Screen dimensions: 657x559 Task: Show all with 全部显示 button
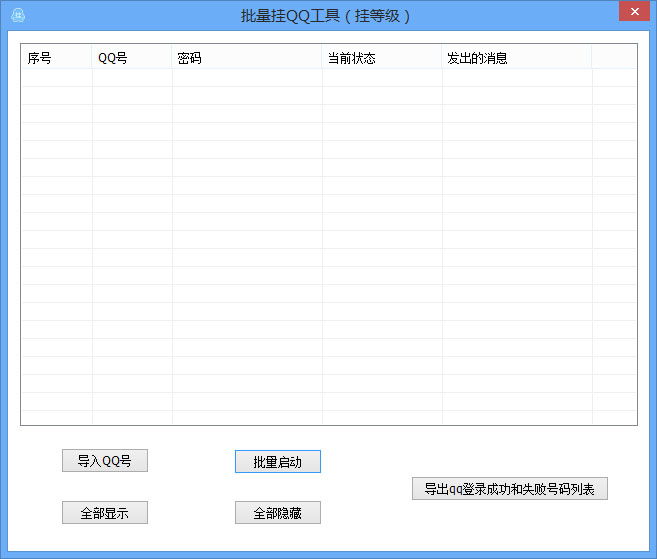(105, 512)
